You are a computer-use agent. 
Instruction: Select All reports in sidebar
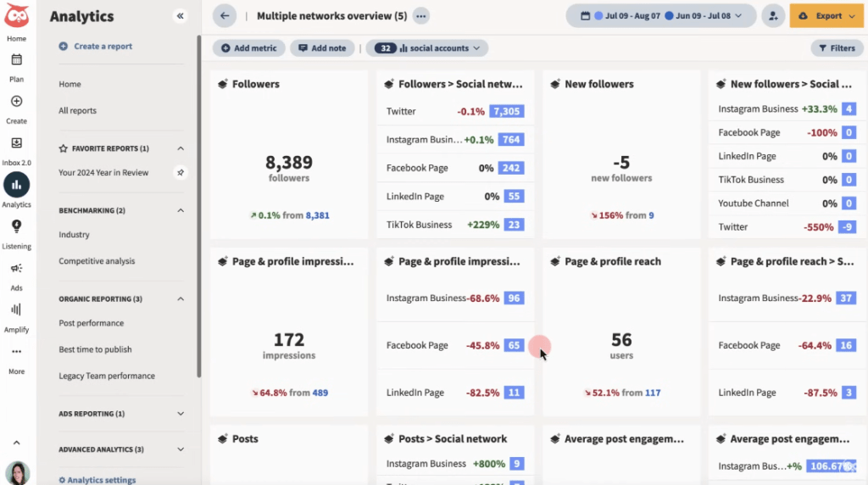77,111
